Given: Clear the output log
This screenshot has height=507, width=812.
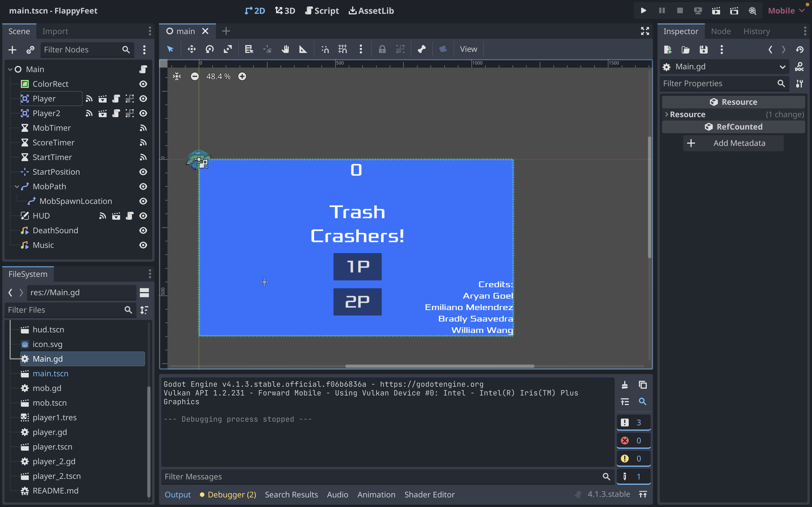Looking at the screenshot, I should [625, 384].
